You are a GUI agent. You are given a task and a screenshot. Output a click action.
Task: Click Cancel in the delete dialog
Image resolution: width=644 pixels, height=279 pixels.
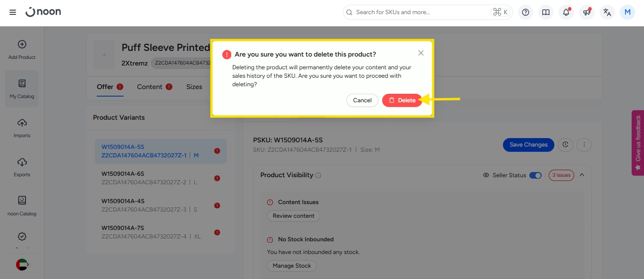coord(362,100)
